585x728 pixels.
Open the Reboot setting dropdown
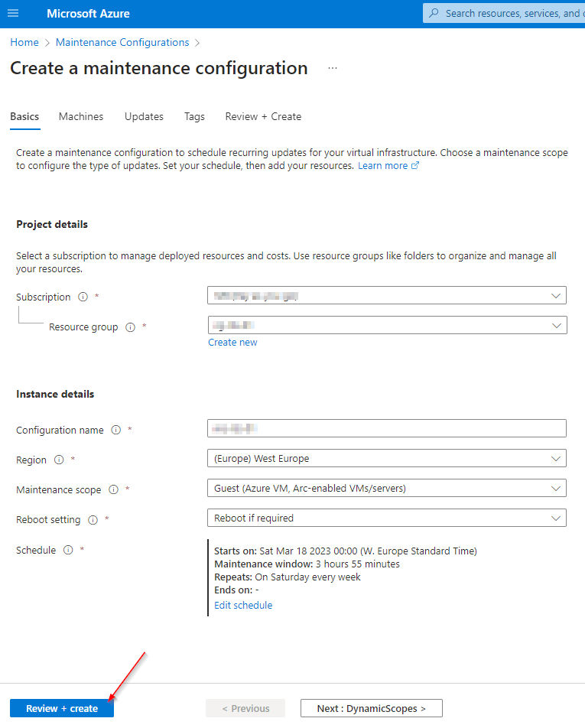(387, 518)
